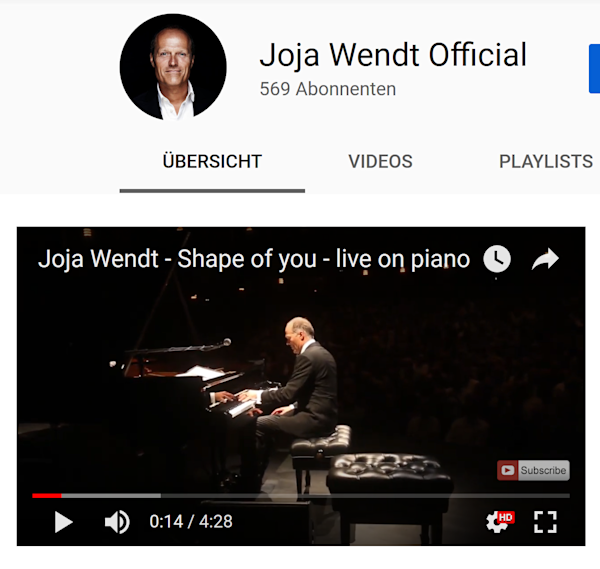Screen dimensions: 600x569
Task: Select the ÜBERSICHT tab
Action: pos(212,161)
